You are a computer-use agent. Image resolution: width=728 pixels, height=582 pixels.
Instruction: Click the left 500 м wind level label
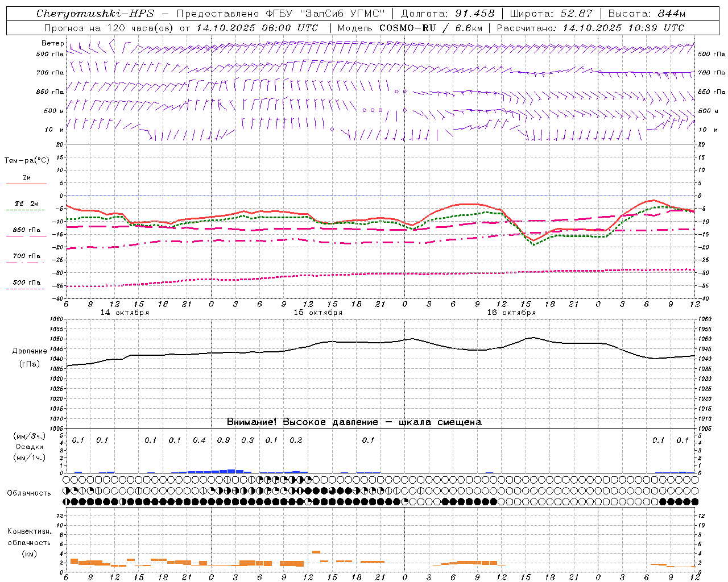[x=54, y=111]
